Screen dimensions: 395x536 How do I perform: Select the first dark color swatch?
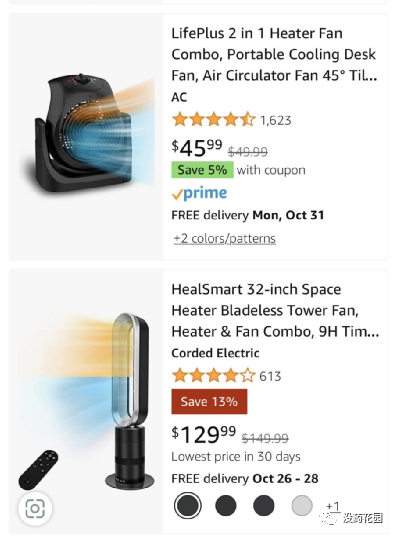point(187,505)
